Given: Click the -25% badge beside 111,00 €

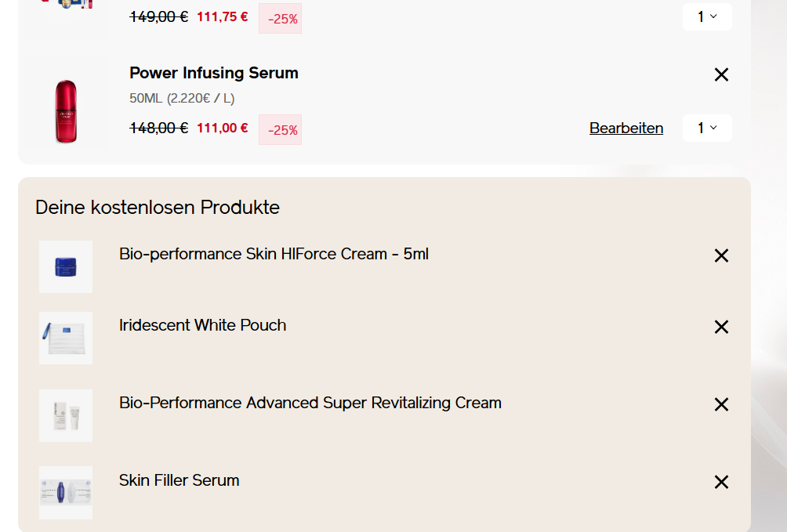Looking at the screenshot, I should (x=280, y=130).
